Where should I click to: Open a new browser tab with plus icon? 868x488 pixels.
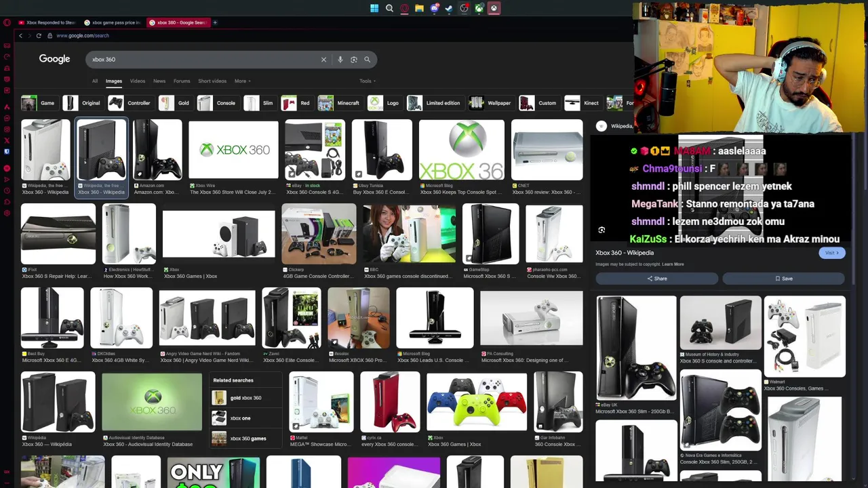[215, 22]
